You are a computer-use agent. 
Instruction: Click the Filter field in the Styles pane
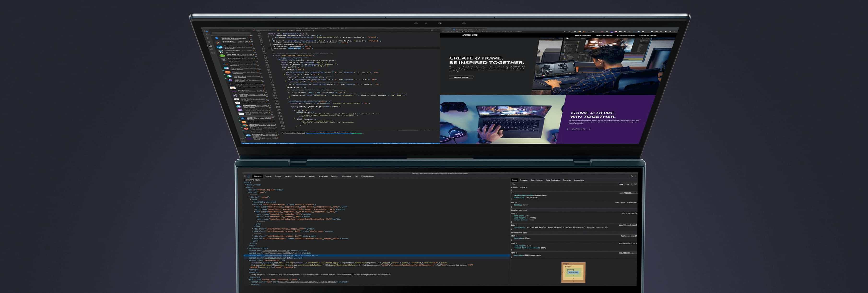[x=563, y=184]
